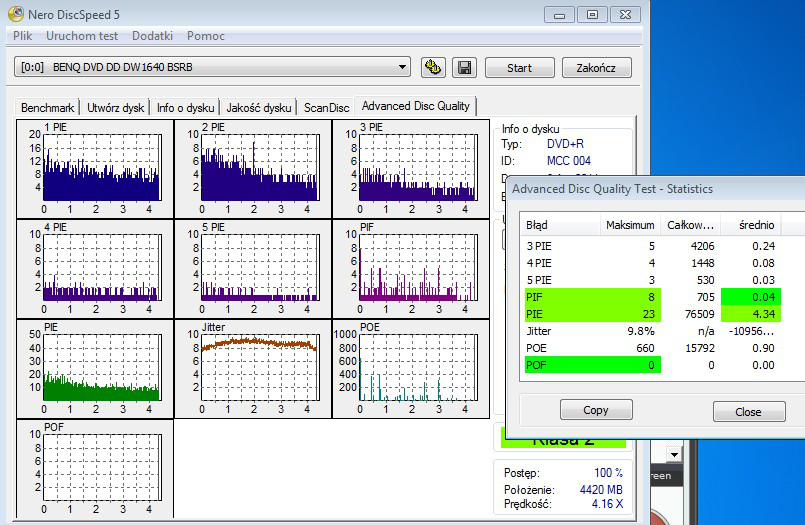This screenshot has height=525, width=805.
Task: Click the Jitter graph
Action: point(253,369)
